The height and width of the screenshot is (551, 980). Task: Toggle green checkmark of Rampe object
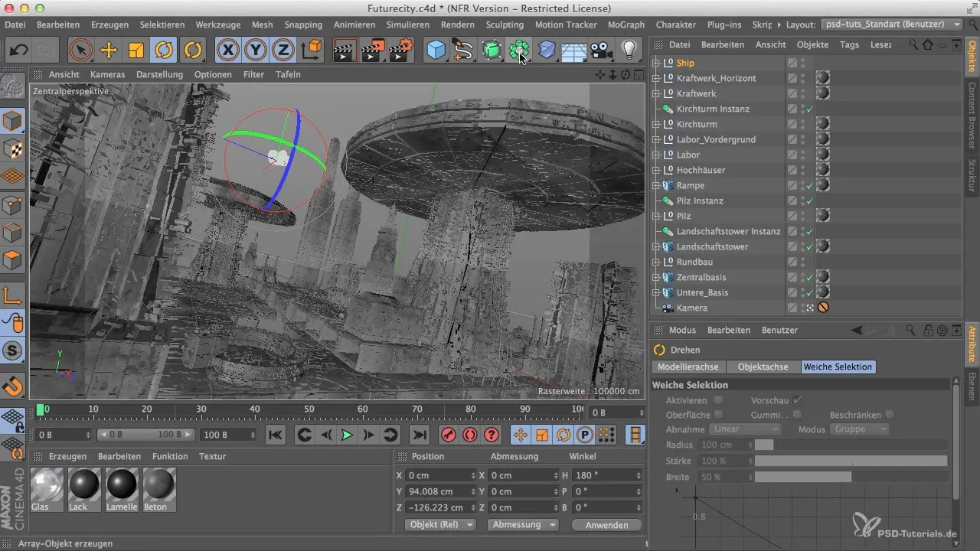coord(809,185)
